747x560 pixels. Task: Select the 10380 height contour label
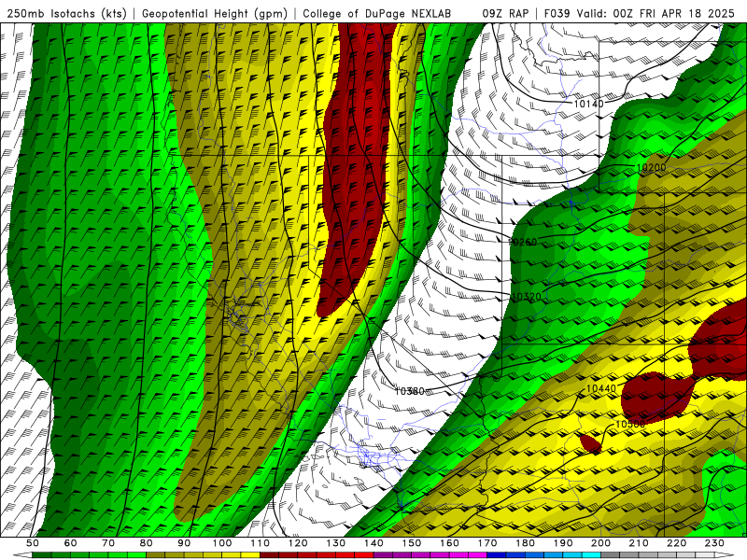coord(410,391)
